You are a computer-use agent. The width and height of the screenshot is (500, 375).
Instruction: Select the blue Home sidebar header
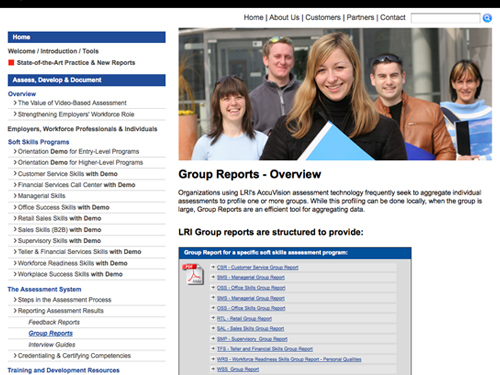point(87,37)
